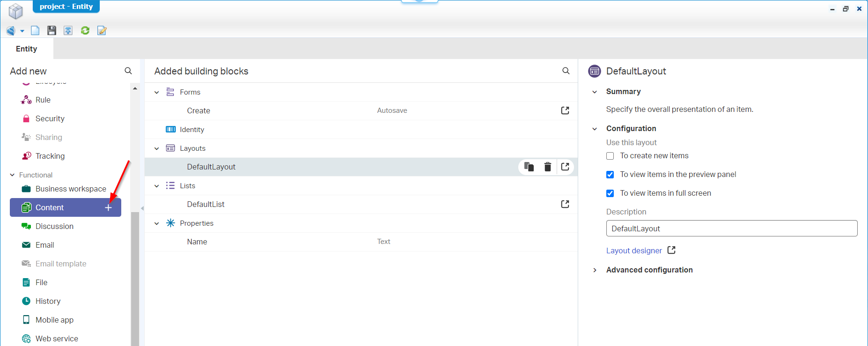Select the Name property row
Viewport: 868px width, 346px height.
coord(197,242)
